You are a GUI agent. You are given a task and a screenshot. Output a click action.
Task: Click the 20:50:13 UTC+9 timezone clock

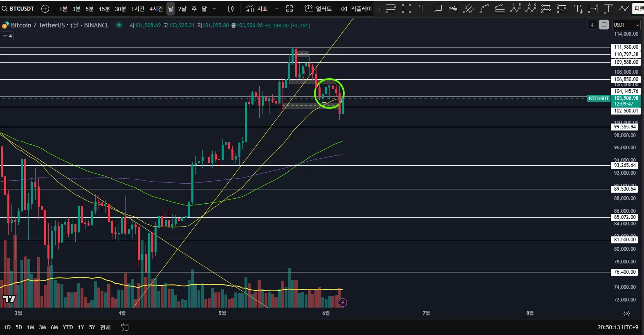point(618,327)
